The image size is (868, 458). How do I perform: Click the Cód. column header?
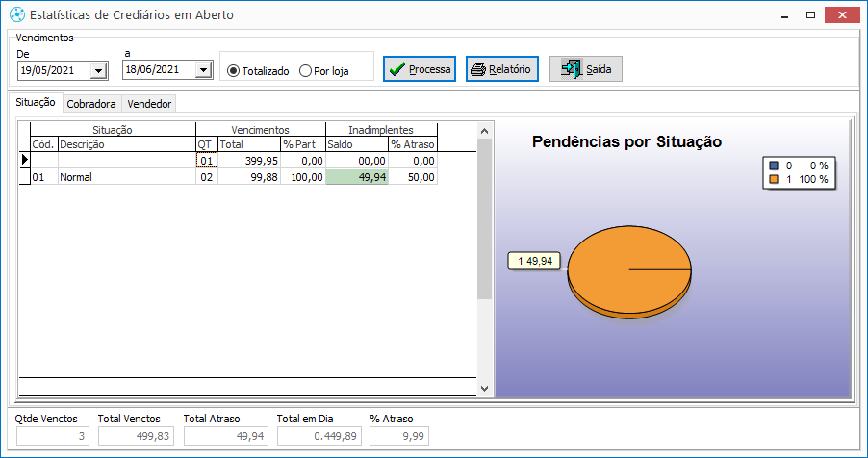pos(43,144)
